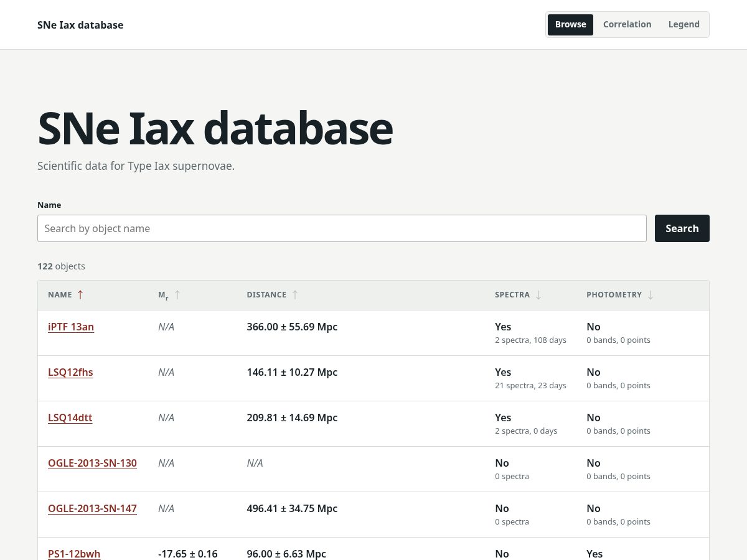Image resolution: width=747 pixels, height=560 pixels.
Task: Click '2 spectra, 108 days' text
Action: tap(530, 340)
